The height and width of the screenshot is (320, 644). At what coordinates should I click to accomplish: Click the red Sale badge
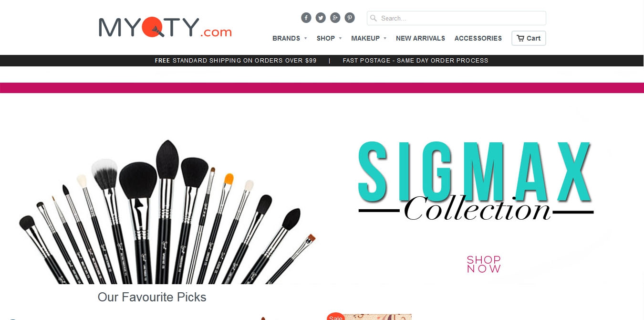click(336, 316)
